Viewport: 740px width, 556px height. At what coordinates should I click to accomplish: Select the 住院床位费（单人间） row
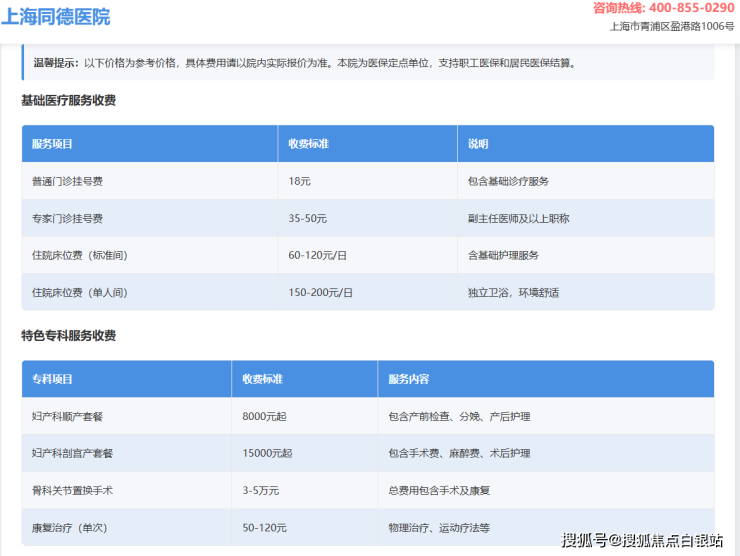pos(80,292)
